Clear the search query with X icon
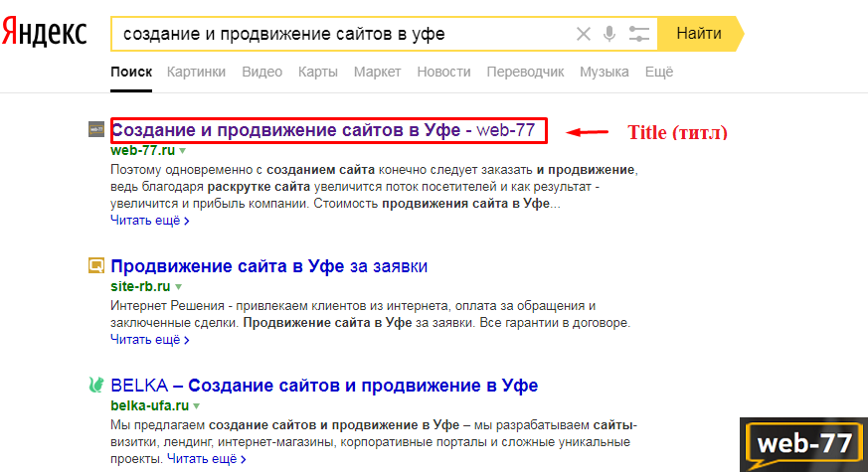Image resolution: width=868 pixels, height=472 pixels. 583,35
